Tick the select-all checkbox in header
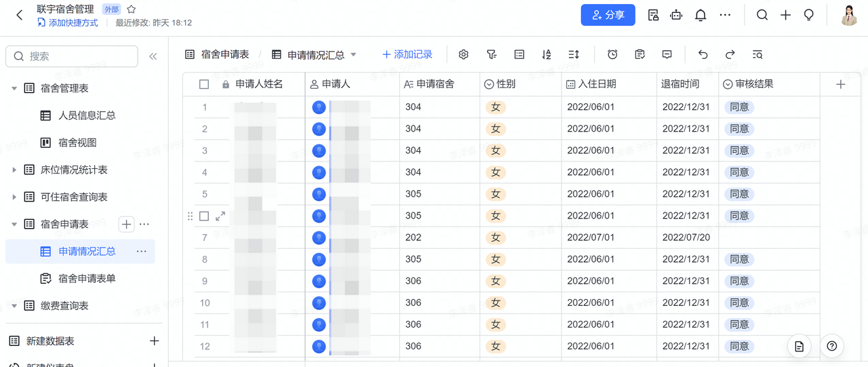 (x=204, y=85)
